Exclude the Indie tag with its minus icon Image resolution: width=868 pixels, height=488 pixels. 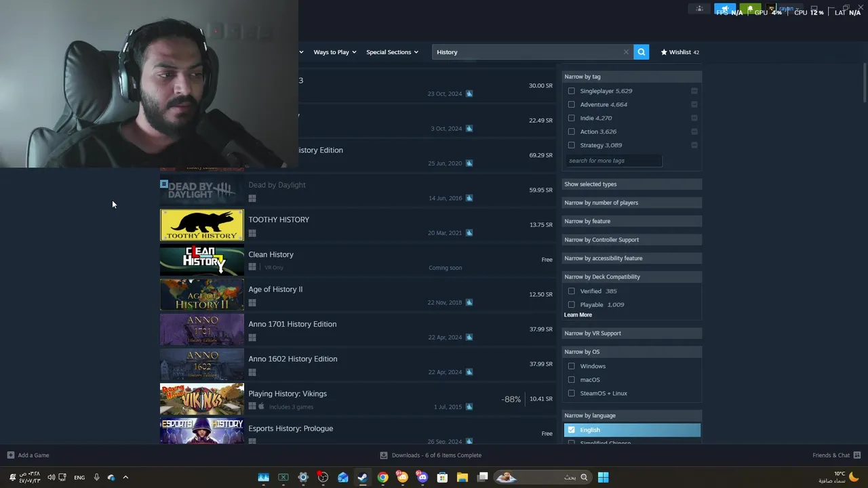pyautogui.click(x=694, y=118)
